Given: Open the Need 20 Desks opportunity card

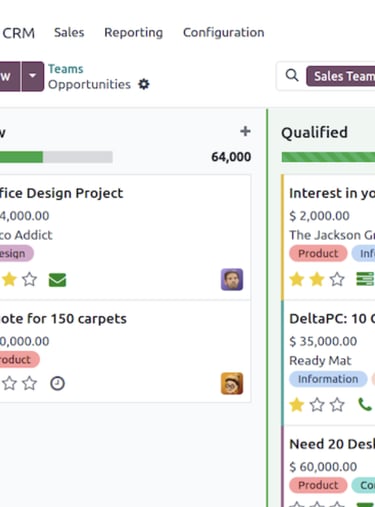Looking at the screenshot, I should tap(329, 467).
